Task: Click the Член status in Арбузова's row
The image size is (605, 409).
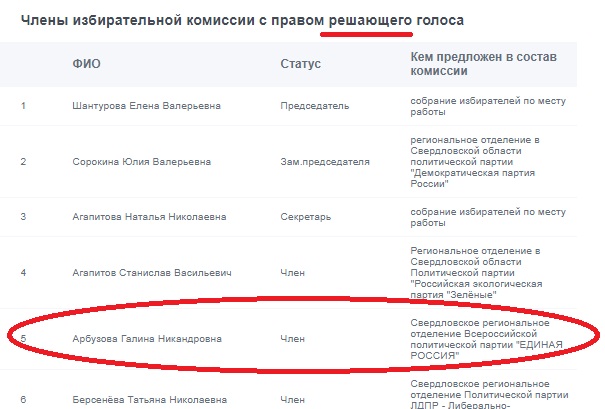Action: [293, 339]
